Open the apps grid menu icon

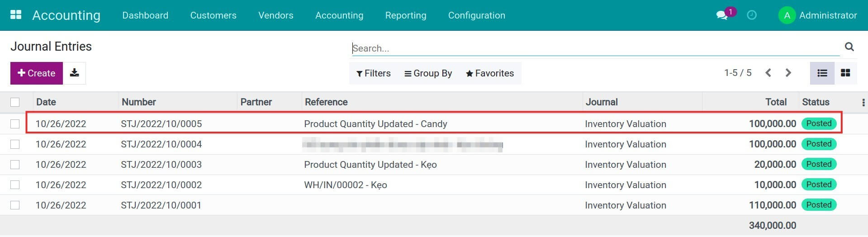[16, 15]
